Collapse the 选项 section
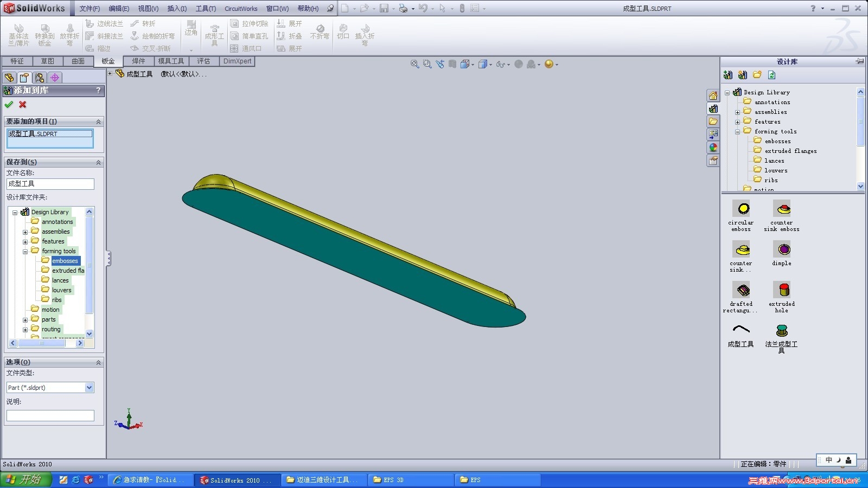The width and height of the screenshot is (868, 488). click(x=98, y=362)
